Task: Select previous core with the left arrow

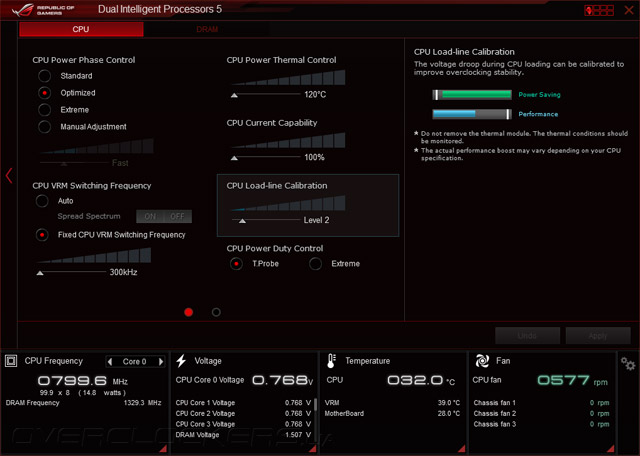Action: pos(109,361)
